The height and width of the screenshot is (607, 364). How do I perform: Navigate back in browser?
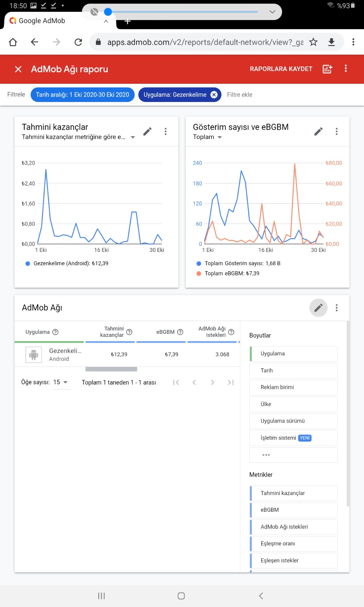[x=35, y=42]
